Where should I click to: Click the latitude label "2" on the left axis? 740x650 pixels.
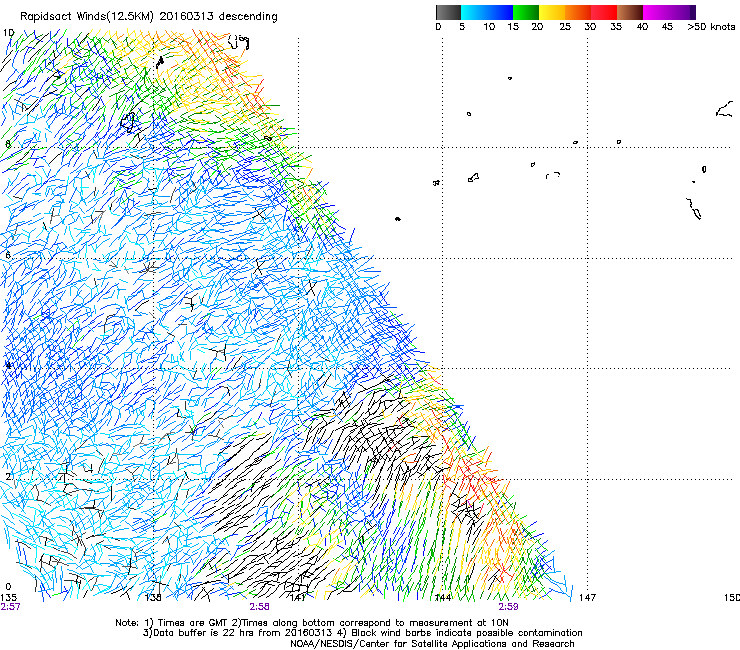[8, 476]
